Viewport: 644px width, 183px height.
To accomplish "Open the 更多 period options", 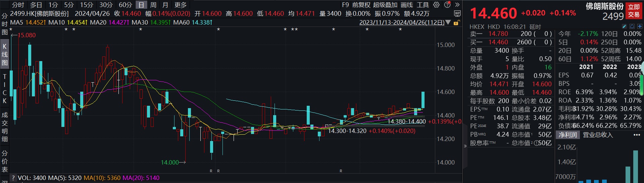I will (x=181, y=5).
